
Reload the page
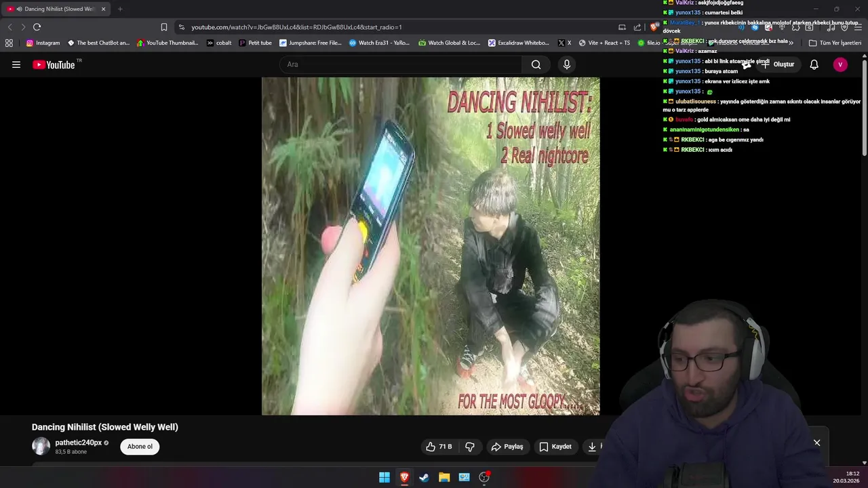click(37, 27)
